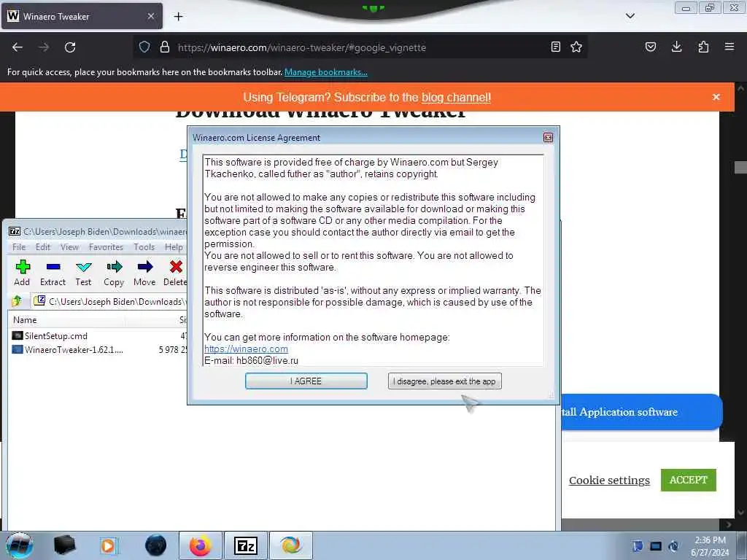747x560 pixels.
Task: Bookmark this page with star icon
Action: click(x=576, y=47)
